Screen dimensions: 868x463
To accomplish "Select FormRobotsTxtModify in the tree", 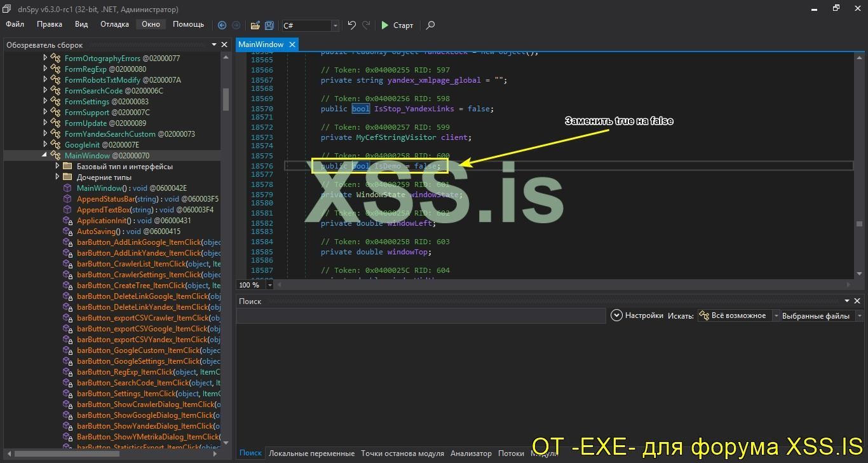I will (x=123, y=80).
